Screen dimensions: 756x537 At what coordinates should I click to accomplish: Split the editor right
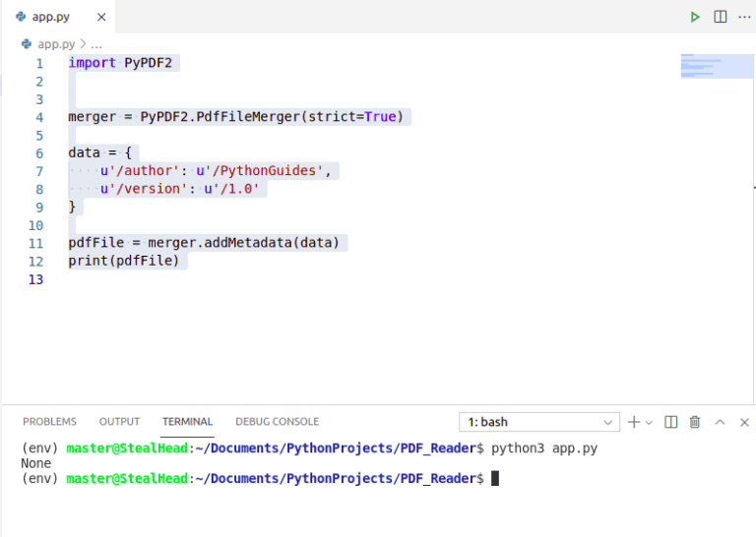coord(720,17)
